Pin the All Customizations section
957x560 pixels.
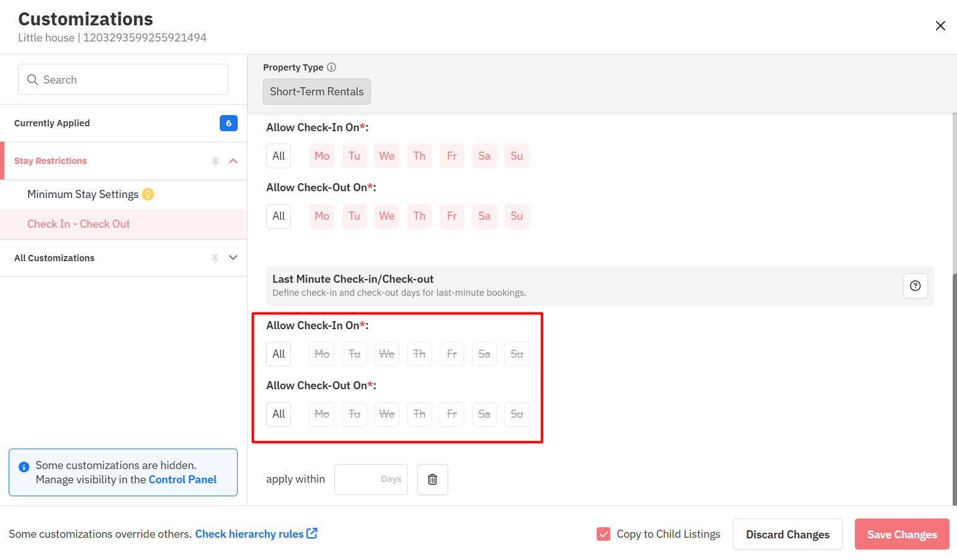pos(215,258)
